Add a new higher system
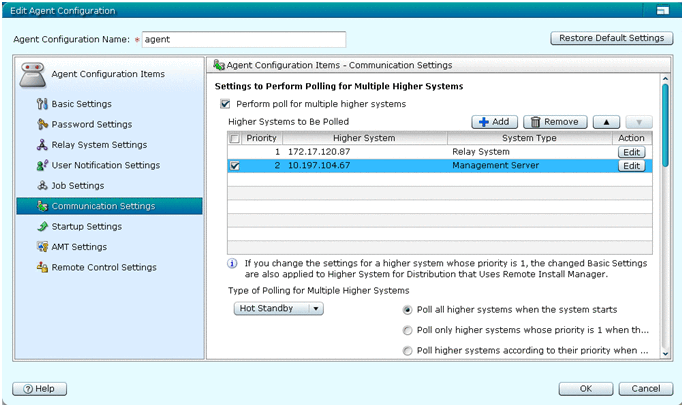This screenshot has height=409, width=685. tap(496, 122)
